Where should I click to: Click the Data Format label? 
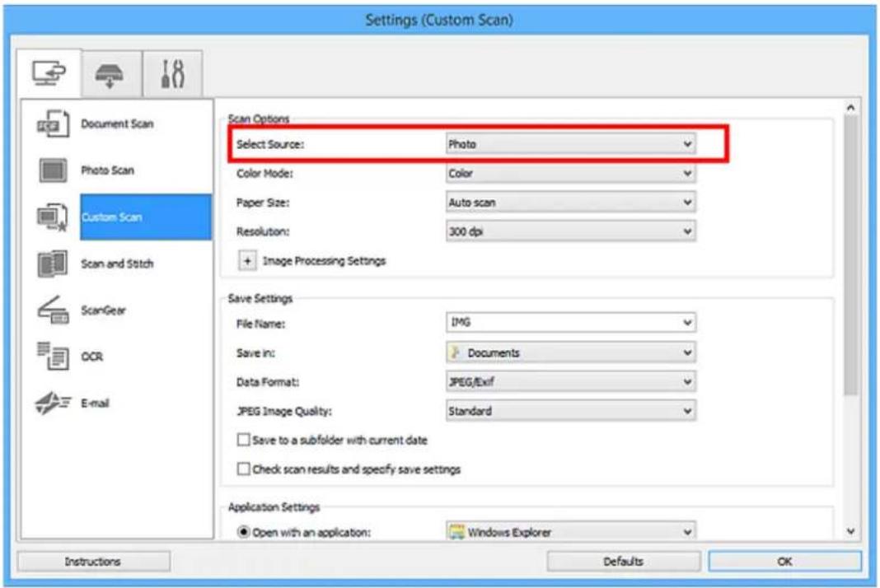(x=268, y=382)
